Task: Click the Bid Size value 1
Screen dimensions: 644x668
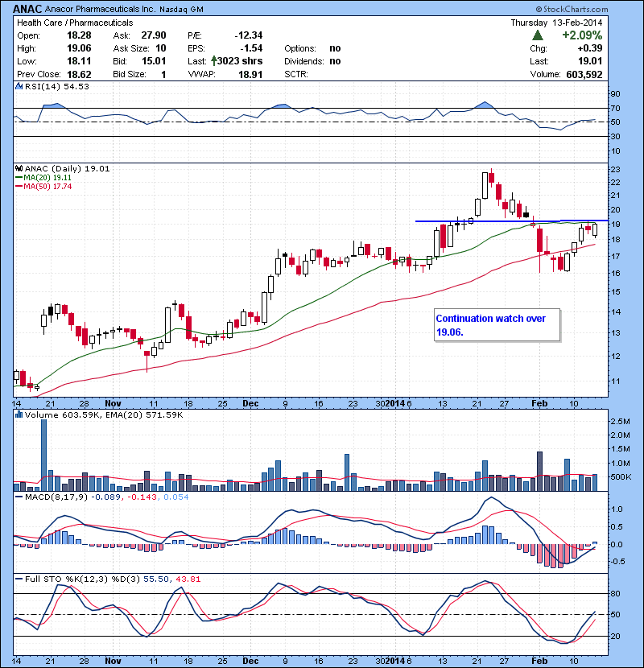Action: coord(163,74)
